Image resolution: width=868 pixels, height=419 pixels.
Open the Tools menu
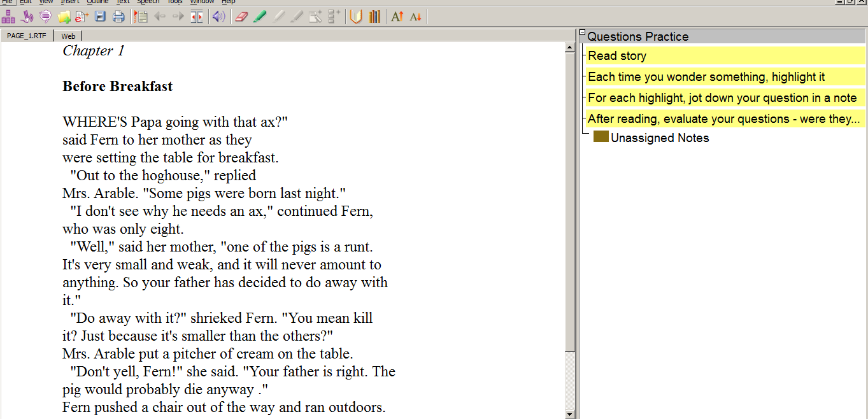point(174,2)
